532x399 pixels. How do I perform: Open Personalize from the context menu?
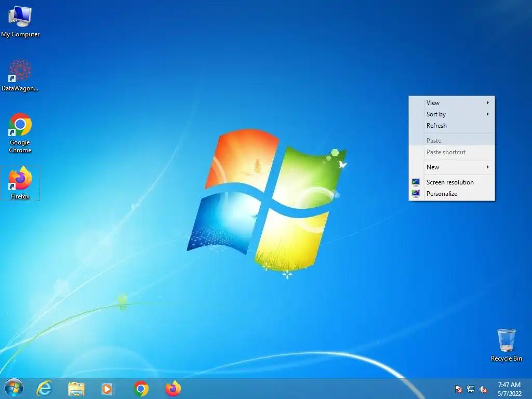(451, 194)
